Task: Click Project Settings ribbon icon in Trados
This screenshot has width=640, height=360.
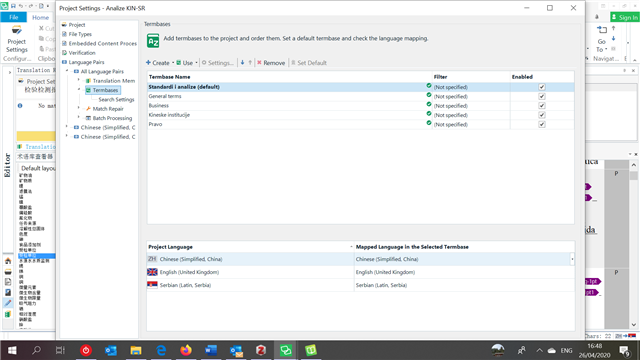Action: (x=17, y=39)
